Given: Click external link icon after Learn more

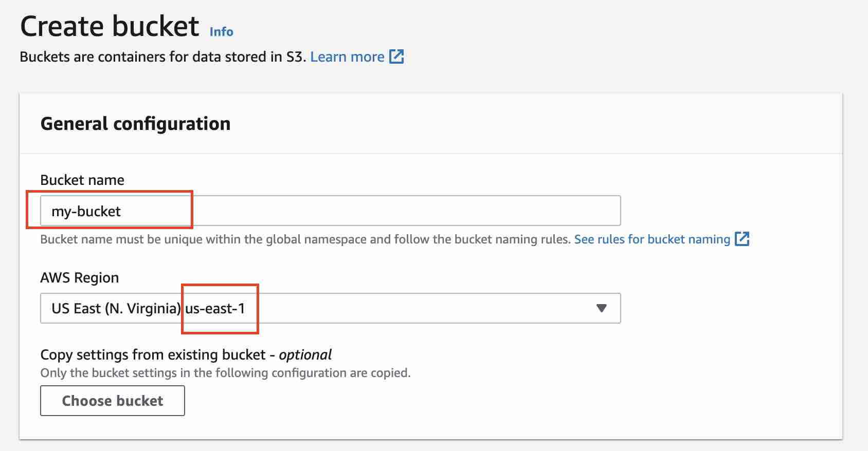Looking at the screenshot, I should [396, 57].
